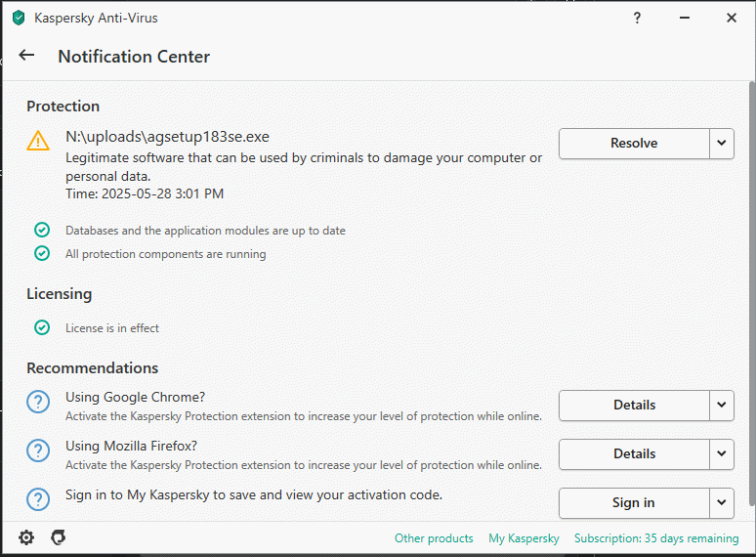Go back using the arrow icon
This screenshot has width=756, height=557.
point(26,56)
